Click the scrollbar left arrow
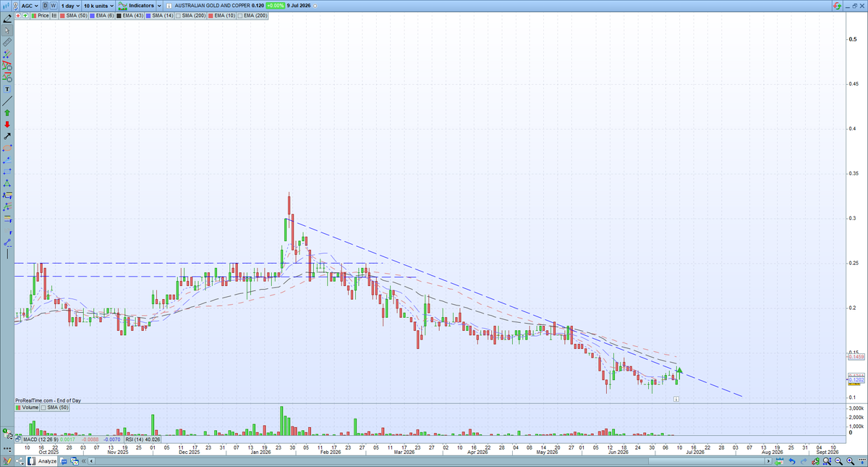The image size is (868, 467). (91, 461)
